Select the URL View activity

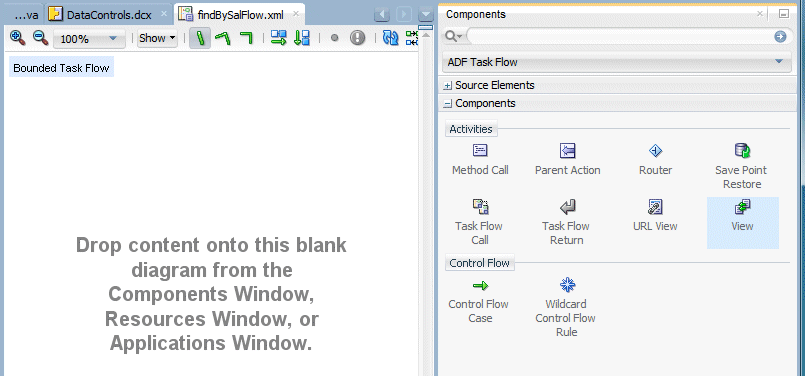click(655, 215)
